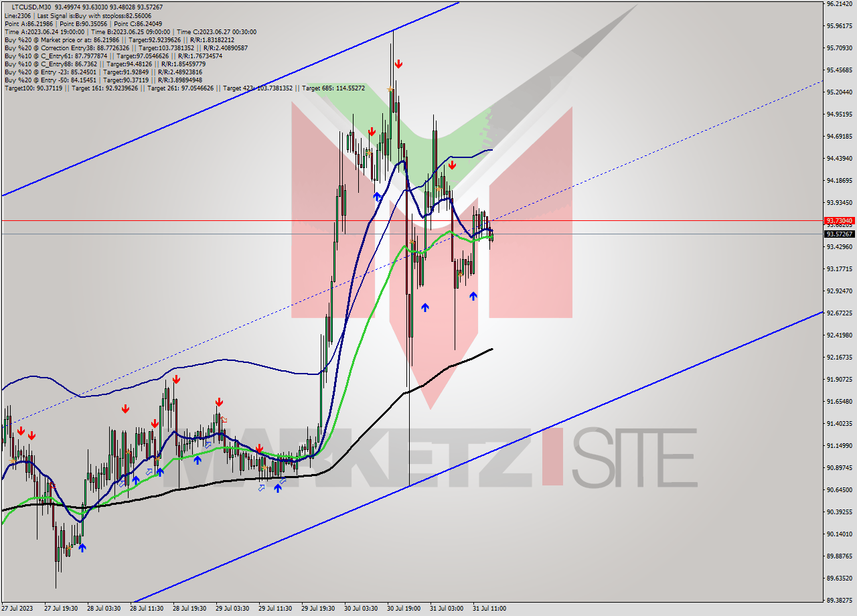This screenshot has width=857, height=616.
Task: Click the red sell arrow above the highest candle
Action: tap(398, 64)
